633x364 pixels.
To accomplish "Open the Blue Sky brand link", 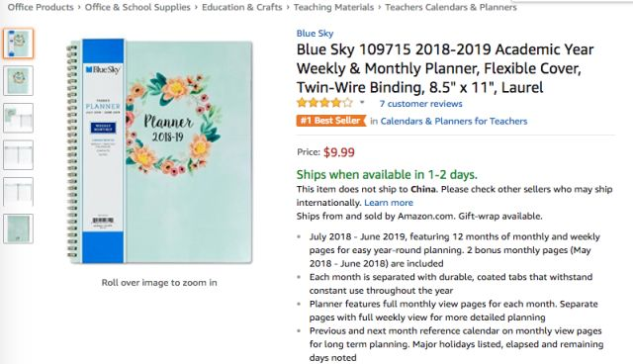I will pos(315,34).
